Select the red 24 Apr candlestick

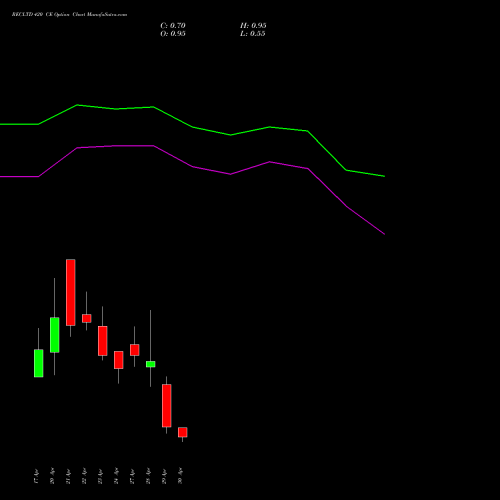click(118, 360)
